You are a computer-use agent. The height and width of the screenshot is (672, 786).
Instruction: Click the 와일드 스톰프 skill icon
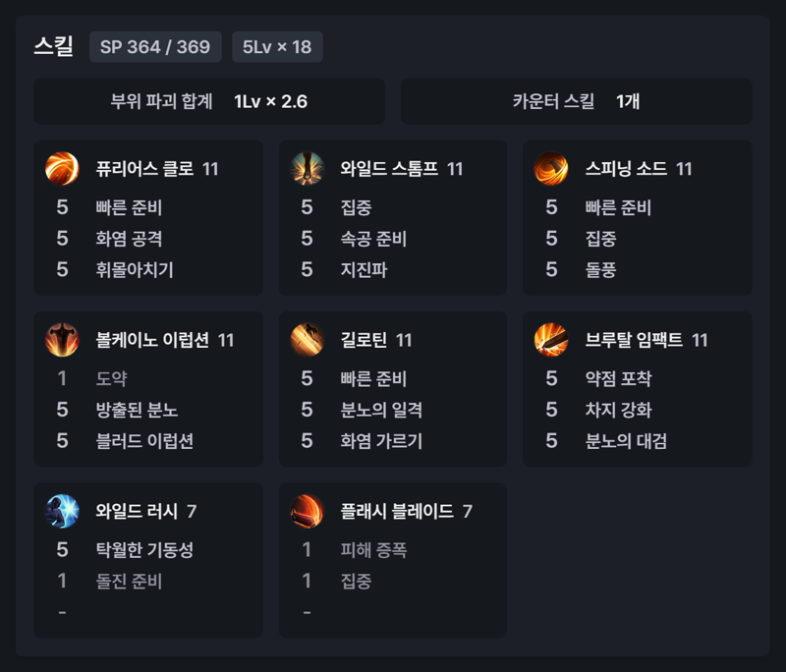click(307, 169)
